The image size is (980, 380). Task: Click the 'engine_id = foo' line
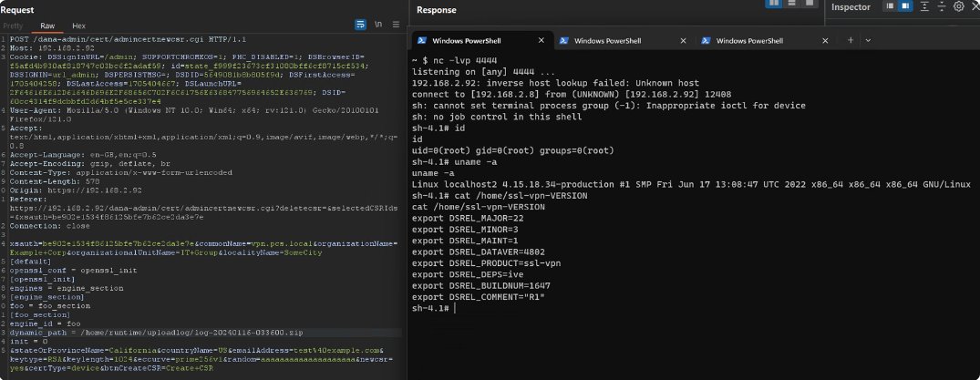46,324
